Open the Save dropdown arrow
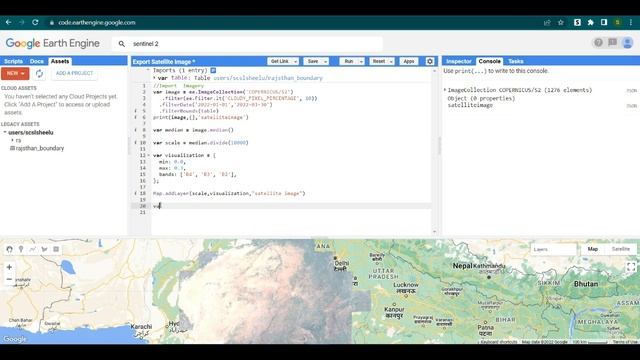The width and height of the screenshot is (640, 360). (x=325, y=61)
